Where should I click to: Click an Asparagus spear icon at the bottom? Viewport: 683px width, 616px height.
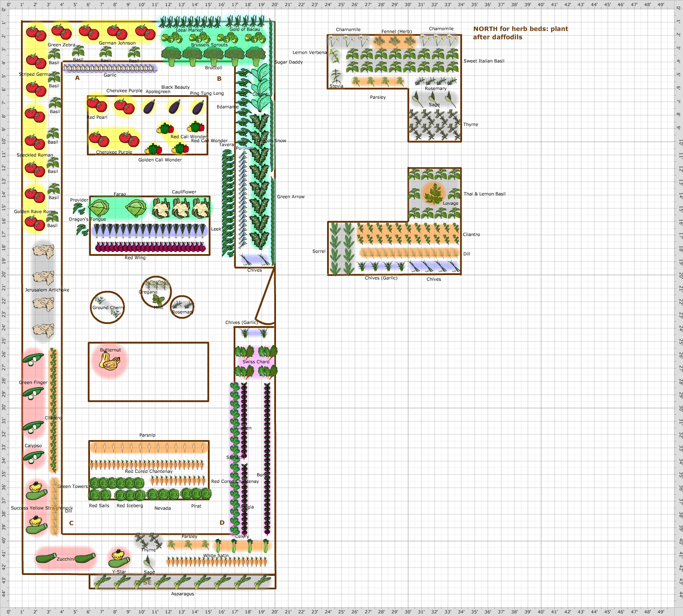click(164, 582)
